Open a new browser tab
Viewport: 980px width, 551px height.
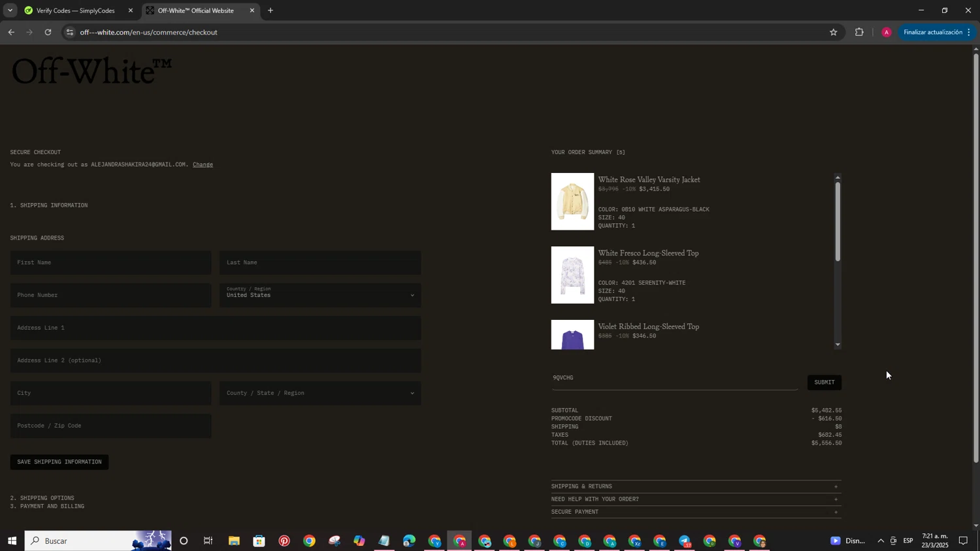tap(270, 10)
